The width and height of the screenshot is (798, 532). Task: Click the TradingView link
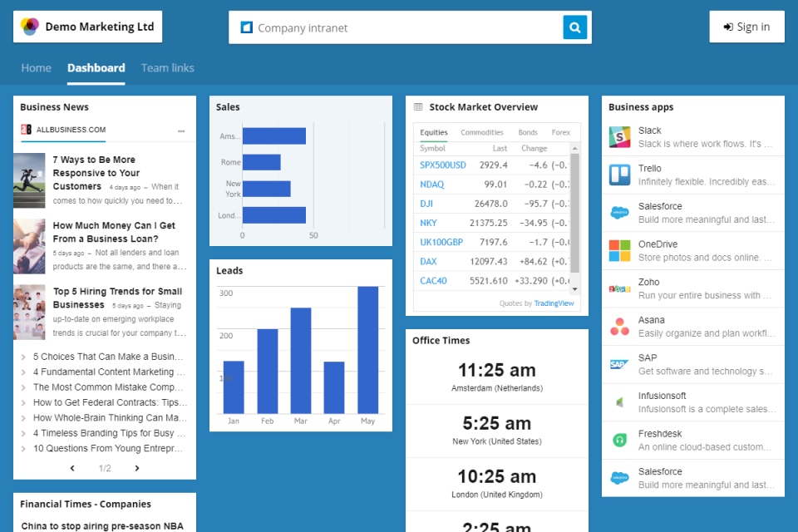coord(554,303)
